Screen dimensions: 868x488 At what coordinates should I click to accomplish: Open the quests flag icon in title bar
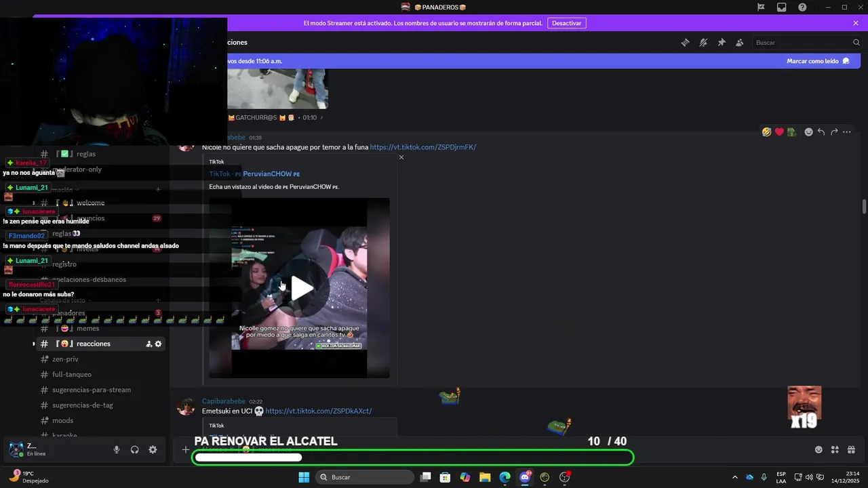(761, 7)
